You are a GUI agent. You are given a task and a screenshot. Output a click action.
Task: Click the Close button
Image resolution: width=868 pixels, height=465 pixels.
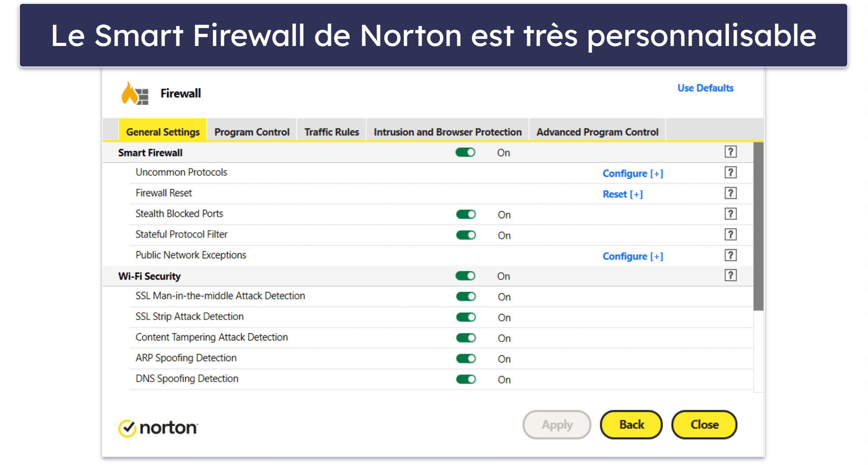[704, 425]
